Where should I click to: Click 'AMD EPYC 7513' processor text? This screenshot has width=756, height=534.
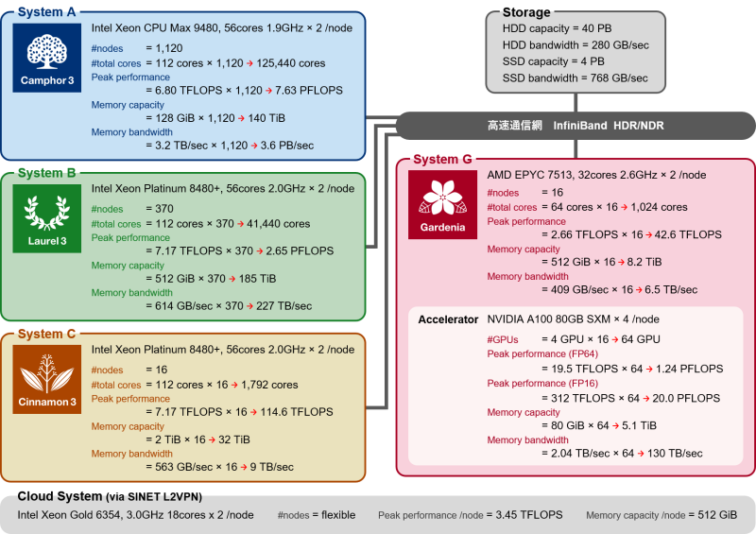tap(529, 175)
